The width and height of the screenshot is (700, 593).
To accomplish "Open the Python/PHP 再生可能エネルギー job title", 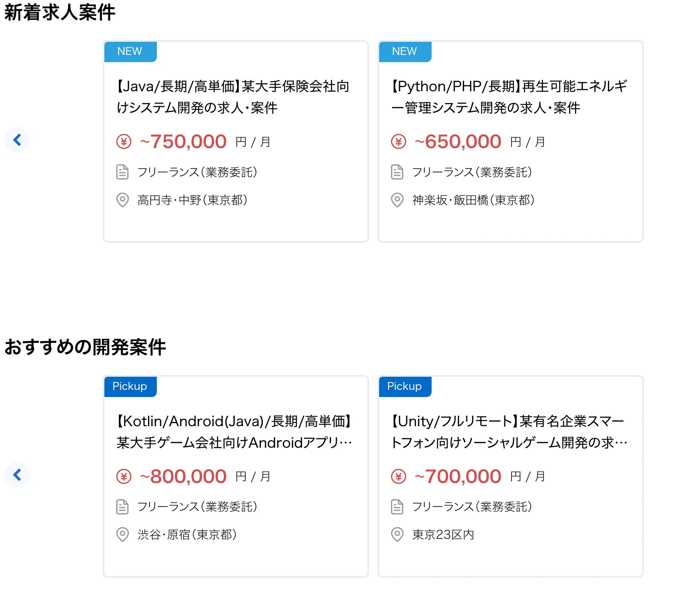I will click(x=509, y=97).
